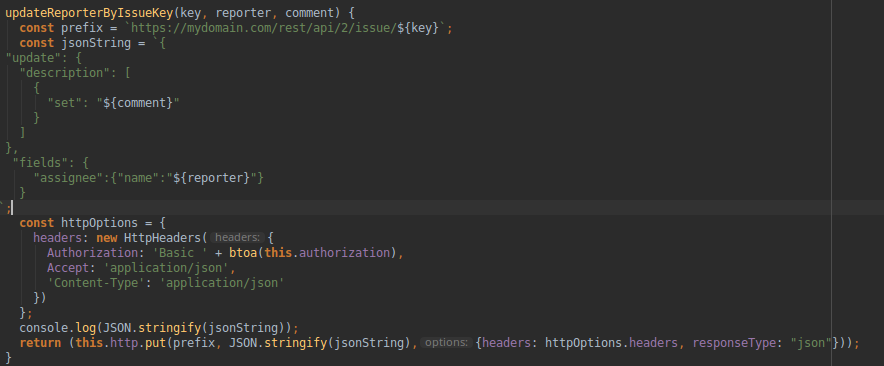This screenshot has width=884, height=366.
Task: Click the Authorization header key
Action: pos(92,253)
